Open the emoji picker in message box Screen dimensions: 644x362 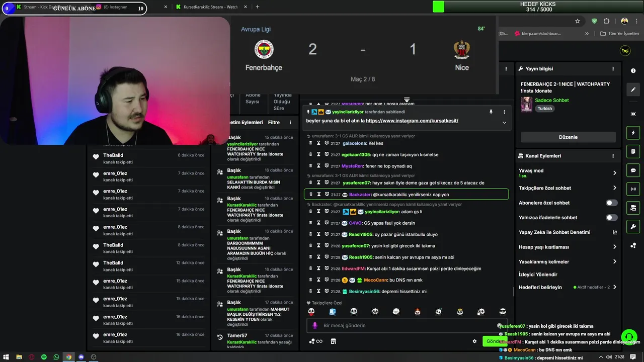pyautogui.click(x=499, y=325)
